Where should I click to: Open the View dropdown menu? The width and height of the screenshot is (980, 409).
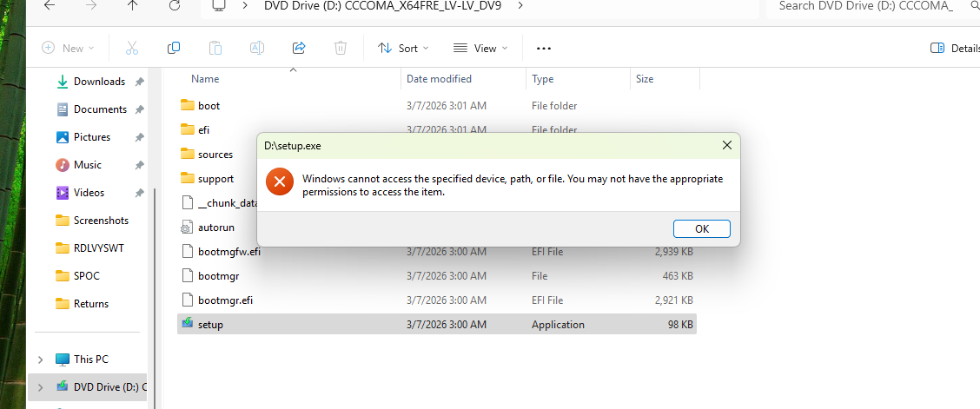coord(480,48)
